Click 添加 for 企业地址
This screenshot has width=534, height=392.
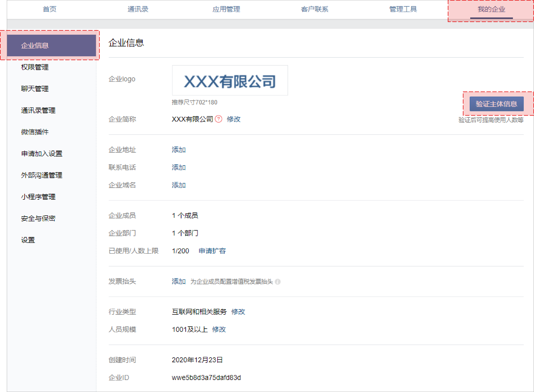(x=179, y=150)
